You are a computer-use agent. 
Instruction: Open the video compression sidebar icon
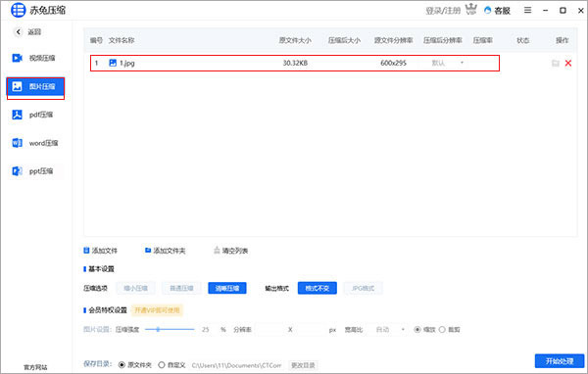point(18,58)
